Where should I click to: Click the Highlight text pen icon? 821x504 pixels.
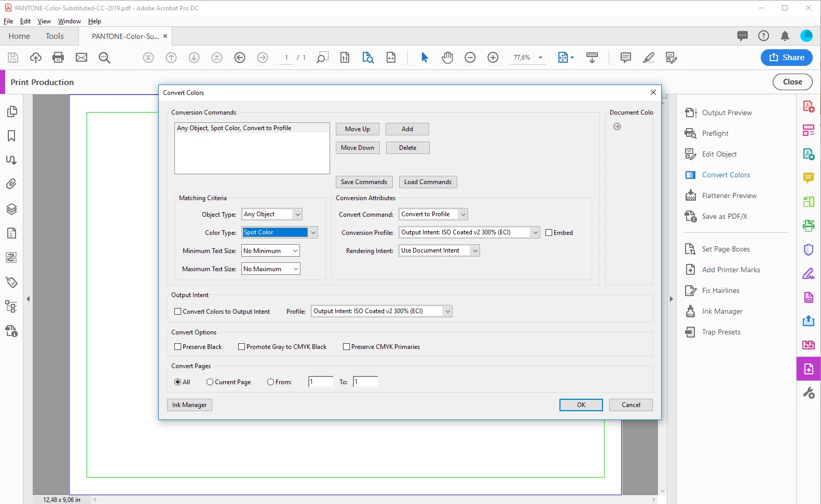[x=649, y=58]
